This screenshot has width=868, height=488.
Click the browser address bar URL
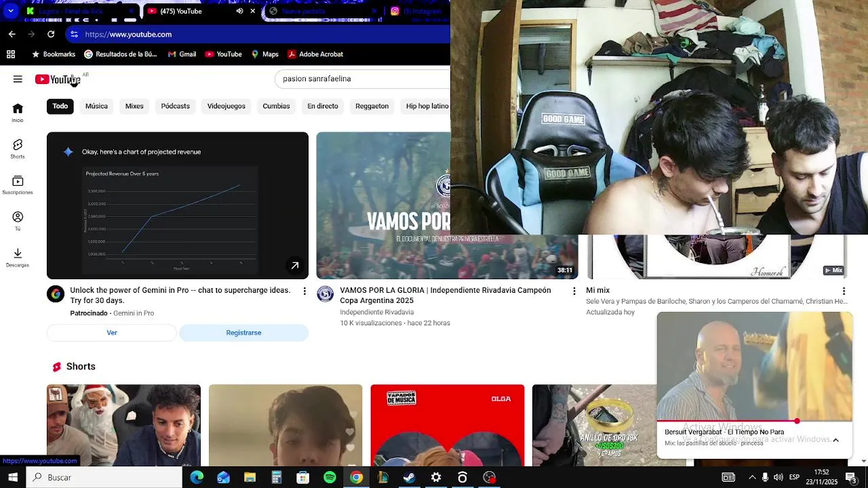pos(128,35)
